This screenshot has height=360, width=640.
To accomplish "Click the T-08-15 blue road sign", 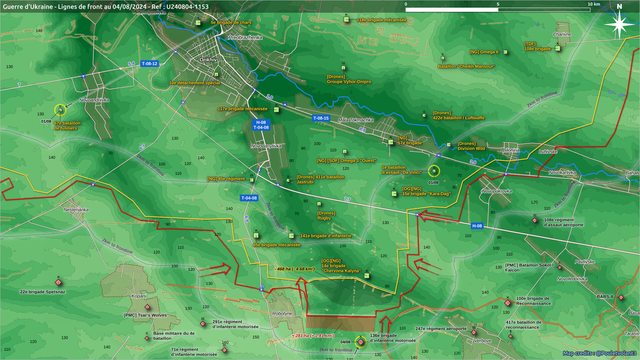I will click(x=321, y=118).
